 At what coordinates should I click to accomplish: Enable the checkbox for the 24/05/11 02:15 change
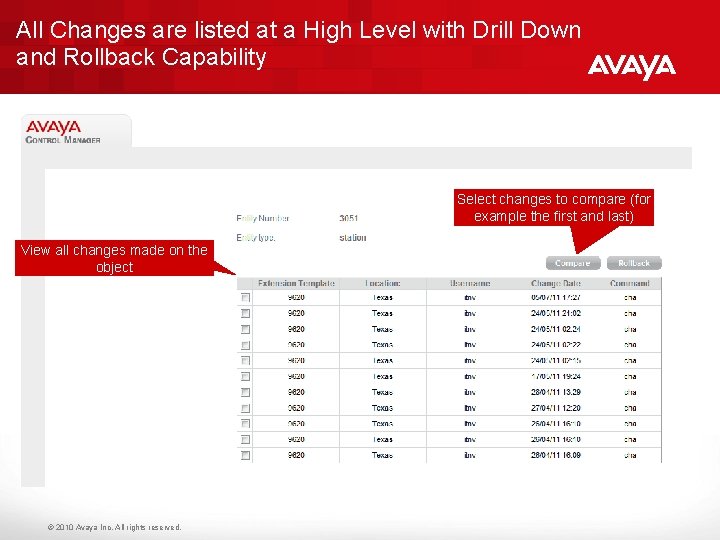click(246, 360)
